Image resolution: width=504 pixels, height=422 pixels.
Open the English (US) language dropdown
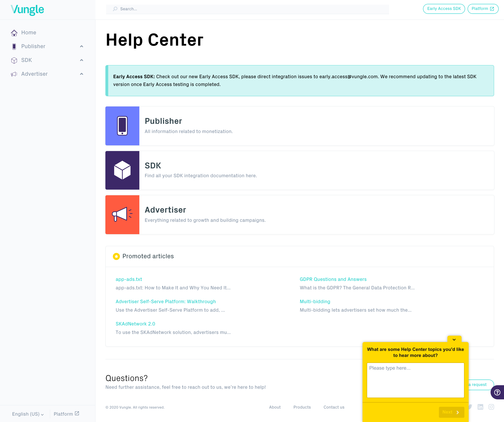click(x=28, y=414)
